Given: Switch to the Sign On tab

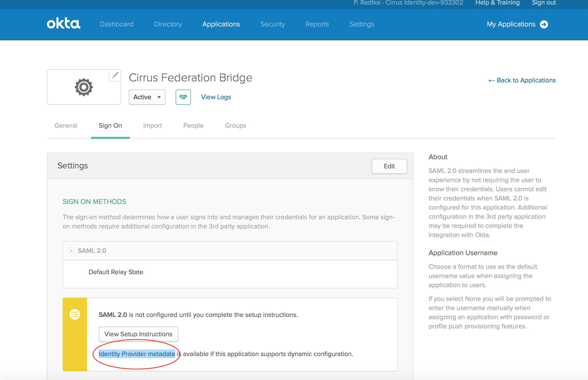Looking at the screenshot, I should click(110, 126).
